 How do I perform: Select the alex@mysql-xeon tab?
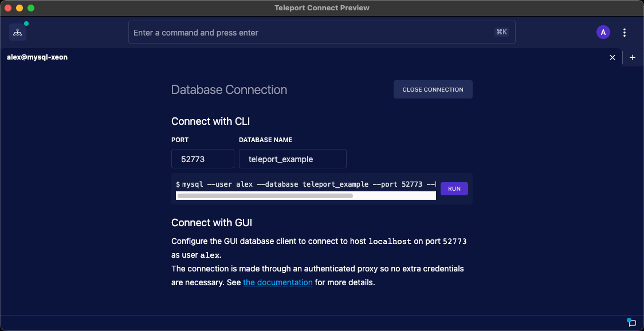[x=37, y=57]
